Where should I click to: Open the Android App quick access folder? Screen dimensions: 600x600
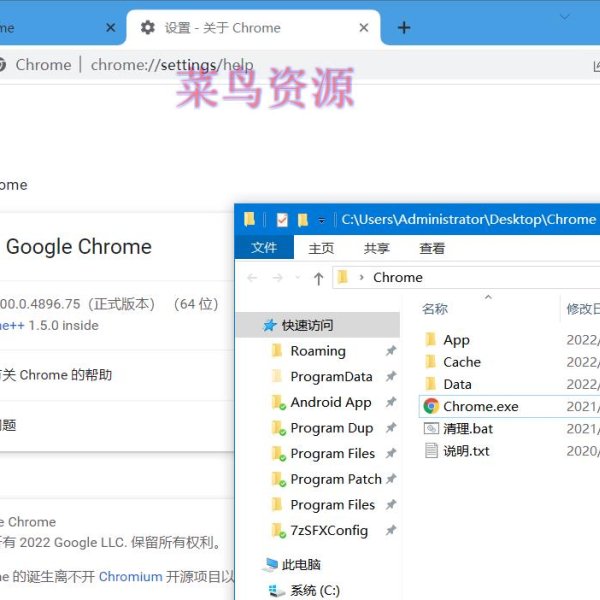point(331,402)
